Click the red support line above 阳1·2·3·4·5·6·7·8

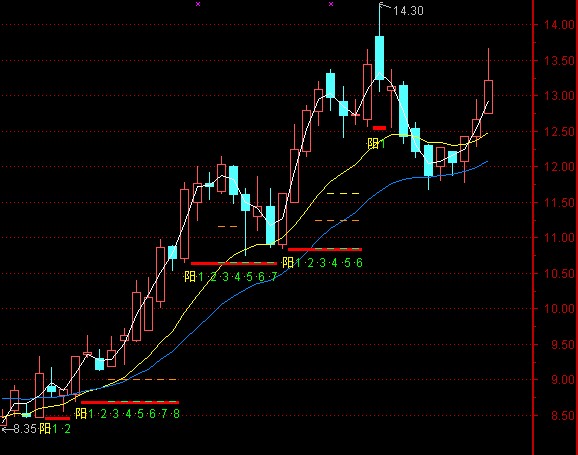(x=130, y=402)
